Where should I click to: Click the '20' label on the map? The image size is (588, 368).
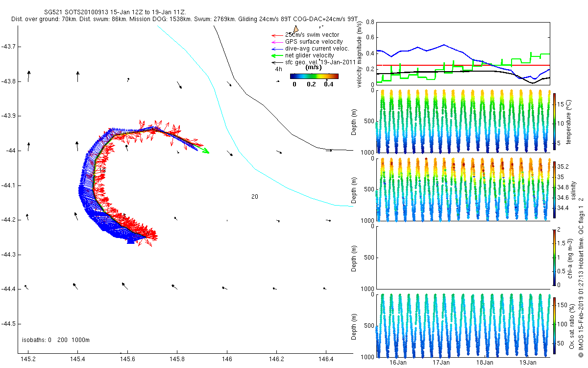255,197
